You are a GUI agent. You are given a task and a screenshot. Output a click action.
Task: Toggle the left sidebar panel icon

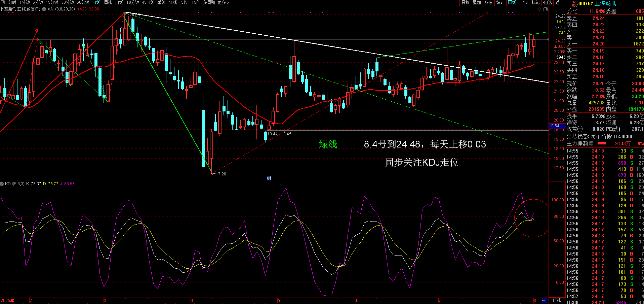pos(3,2)
